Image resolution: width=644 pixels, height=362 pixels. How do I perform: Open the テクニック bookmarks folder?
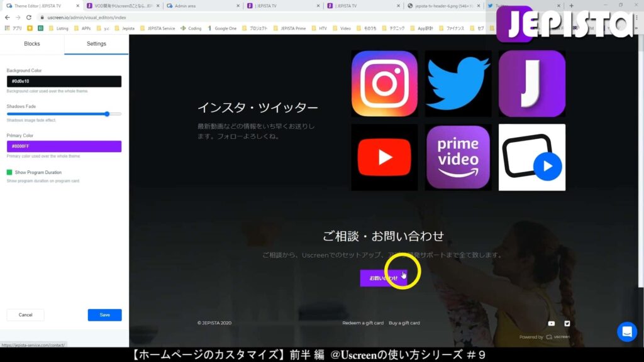point(394,28)
